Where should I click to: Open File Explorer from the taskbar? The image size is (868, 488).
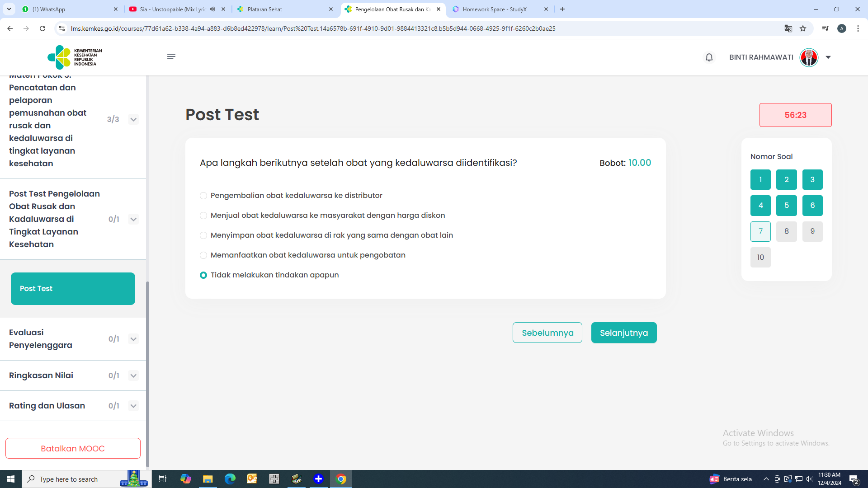coord(208,479)
